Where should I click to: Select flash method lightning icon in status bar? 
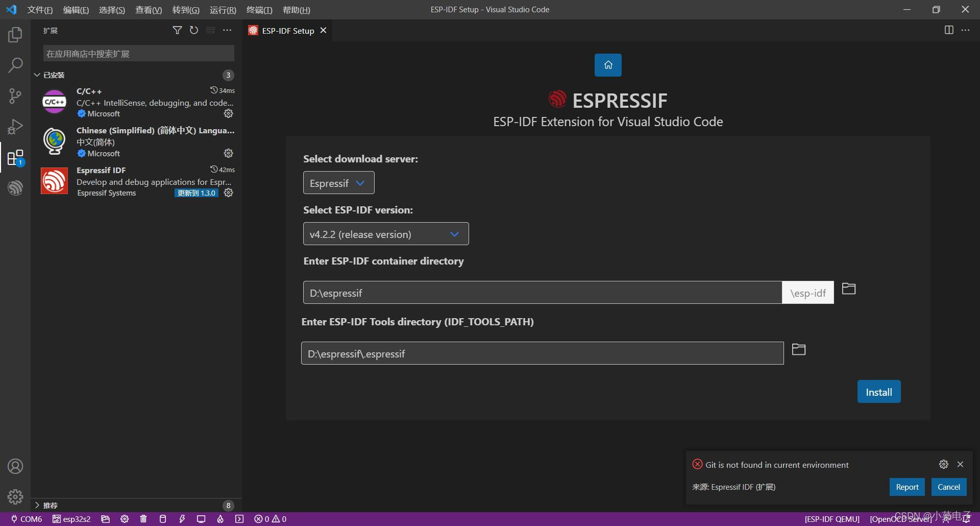(x=182, y=519)
